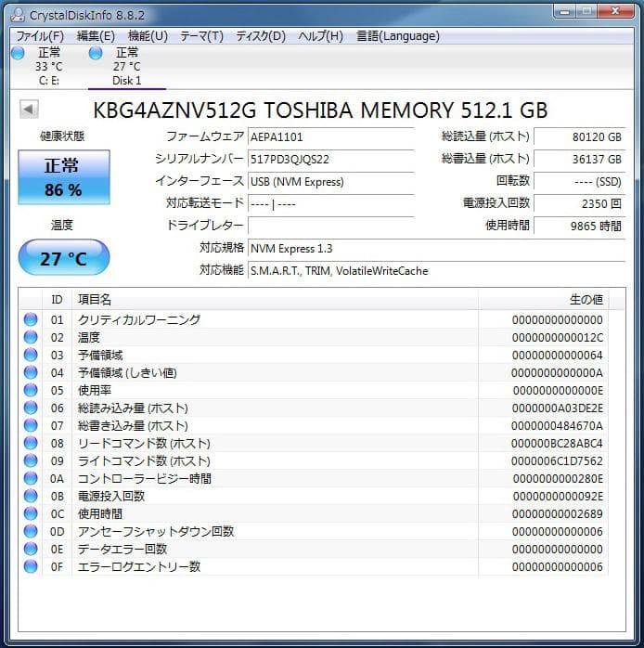Minimize the CrystalDiskInfo window

[566, 11]
